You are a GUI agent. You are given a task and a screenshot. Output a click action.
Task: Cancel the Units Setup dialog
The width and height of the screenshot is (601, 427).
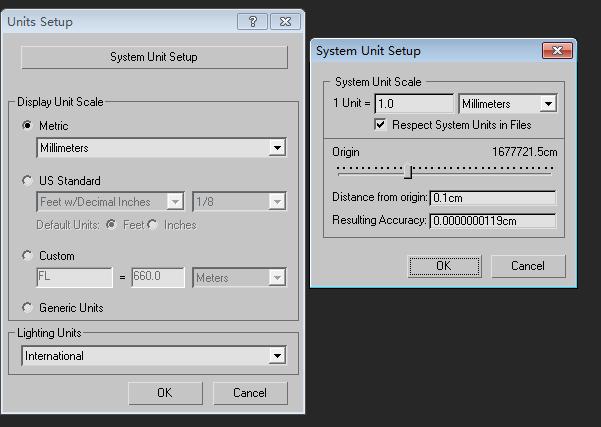tap(250, 393)
